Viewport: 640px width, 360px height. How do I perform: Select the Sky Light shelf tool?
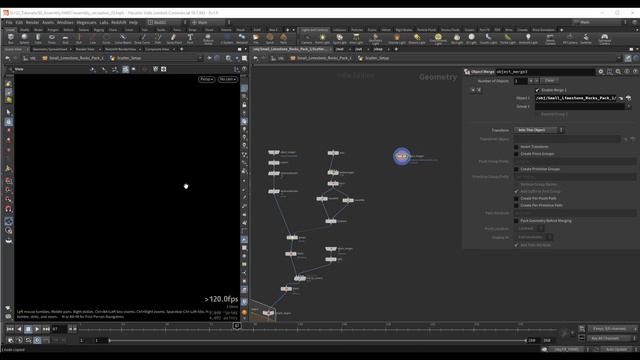pyautogui.click(x=457, y=39)
